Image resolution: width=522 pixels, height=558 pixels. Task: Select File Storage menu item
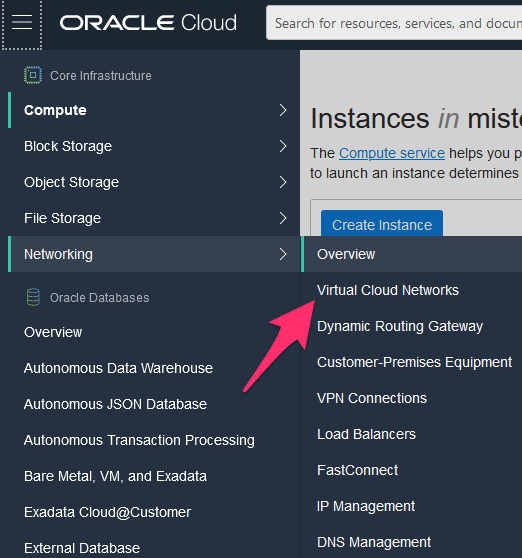pyautogui.click(x=154, y=218)
